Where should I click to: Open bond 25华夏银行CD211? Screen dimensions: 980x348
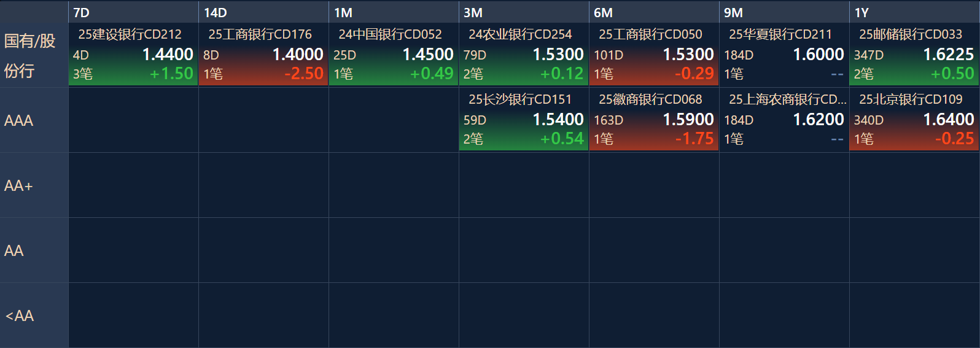tap(781, 34)
